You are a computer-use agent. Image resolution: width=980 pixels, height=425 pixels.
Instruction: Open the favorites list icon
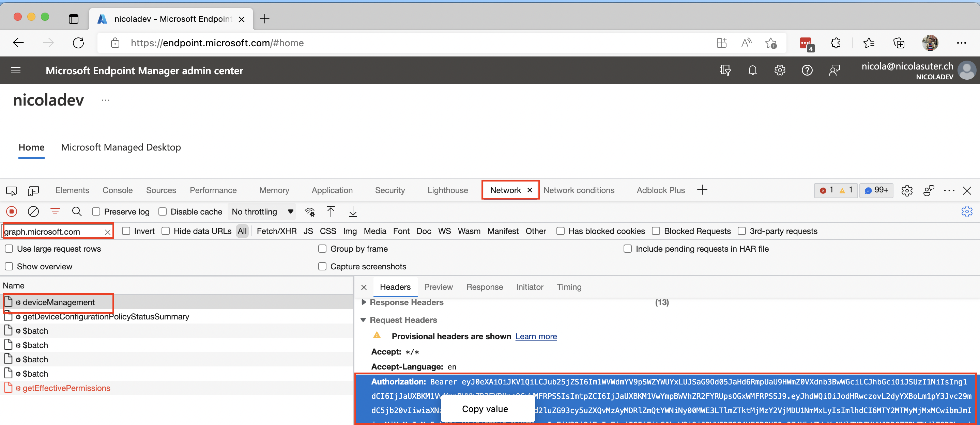(x=869, y=43)
